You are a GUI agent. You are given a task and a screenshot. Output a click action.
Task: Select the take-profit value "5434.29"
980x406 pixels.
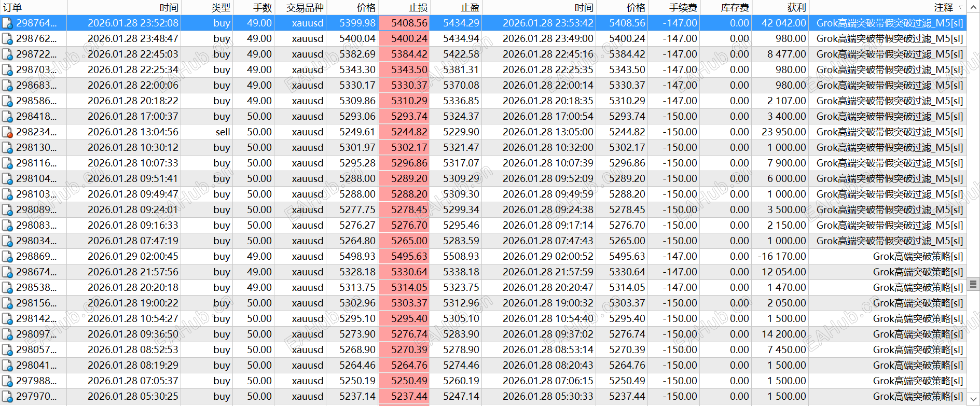click(x=461, y=23)
